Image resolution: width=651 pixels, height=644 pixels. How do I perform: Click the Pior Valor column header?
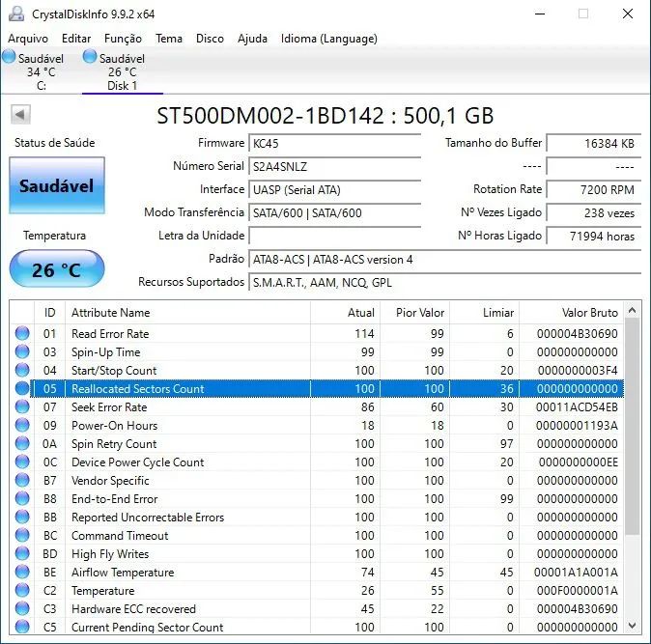(x=414, y=313)
